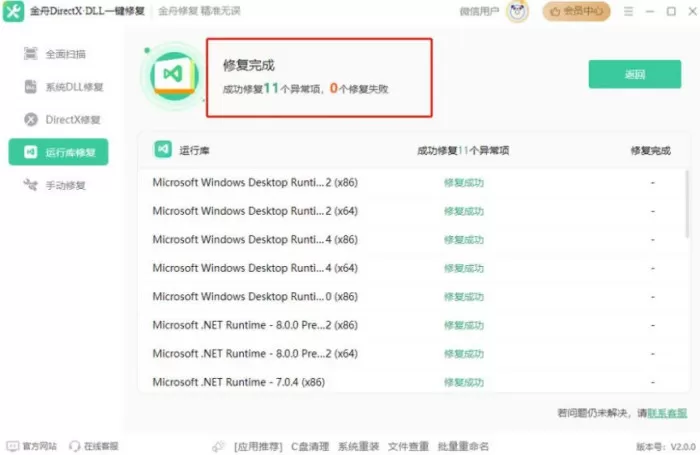Click the 在线客服 headset icon
The image size is (700, 455).
(x=75, y=446)
